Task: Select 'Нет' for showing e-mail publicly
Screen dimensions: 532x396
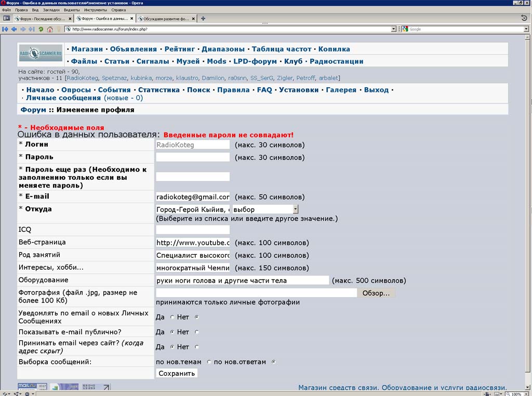Action: [197, 332]
